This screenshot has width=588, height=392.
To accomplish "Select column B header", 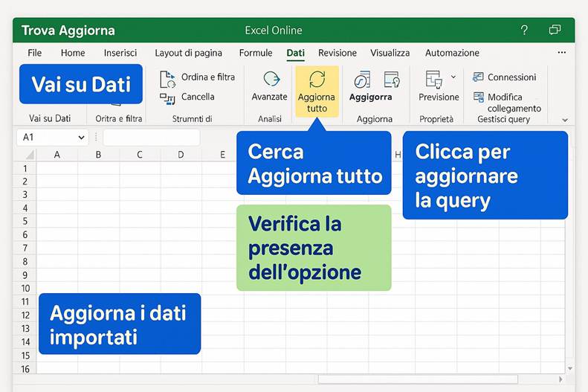I will point(98,155).
